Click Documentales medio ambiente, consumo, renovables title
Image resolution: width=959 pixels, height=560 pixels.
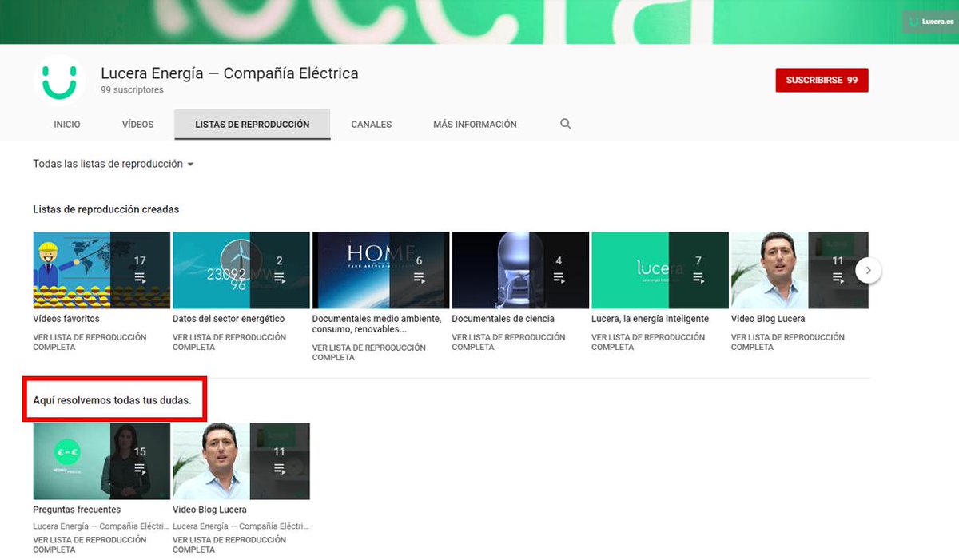click(x=376, y=324)
